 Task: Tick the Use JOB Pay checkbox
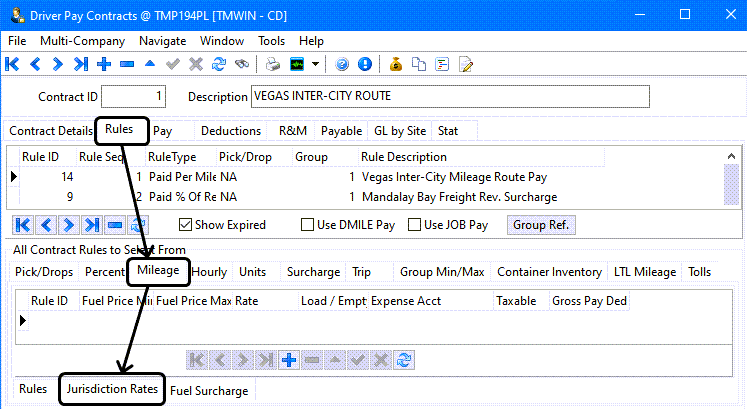click(x=414, y=225)
